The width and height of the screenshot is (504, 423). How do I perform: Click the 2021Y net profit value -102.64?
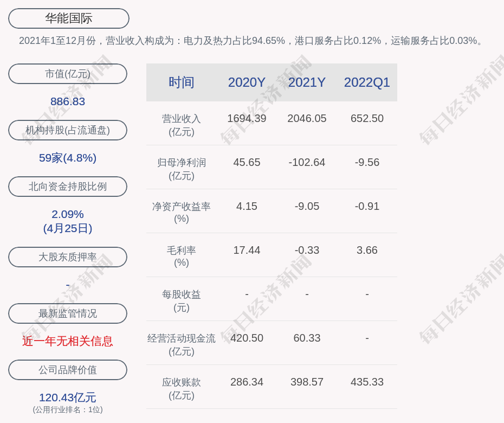coord(307,162)
